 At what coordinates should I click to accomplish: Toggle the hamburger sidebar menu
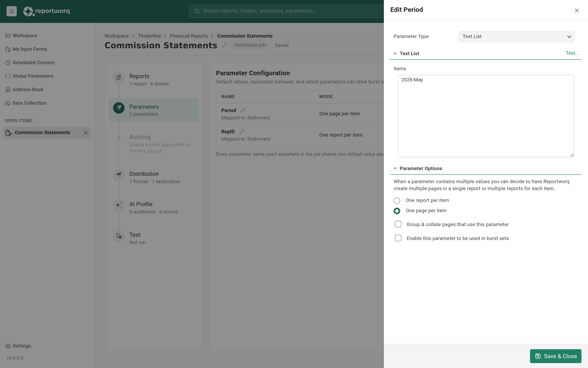point(11,11)
